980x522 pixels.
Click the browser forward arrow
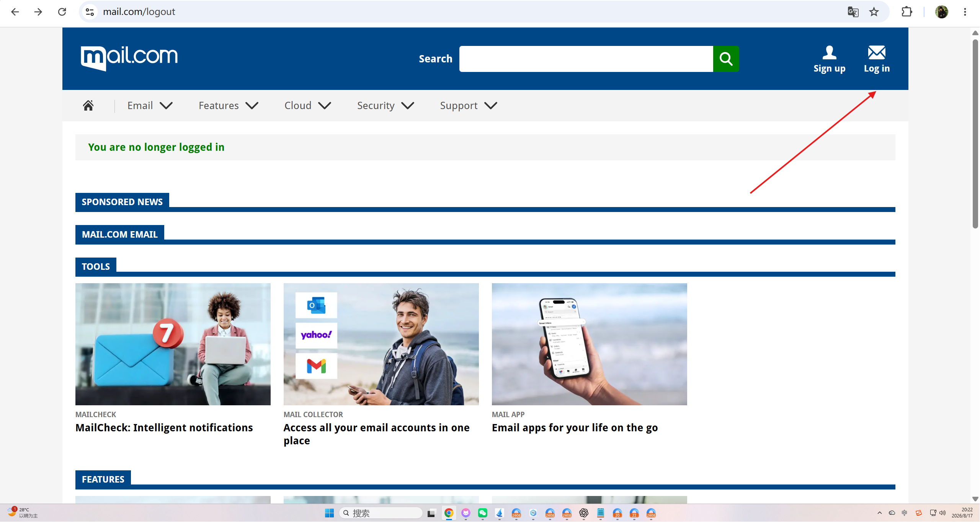tap(38, 12)
